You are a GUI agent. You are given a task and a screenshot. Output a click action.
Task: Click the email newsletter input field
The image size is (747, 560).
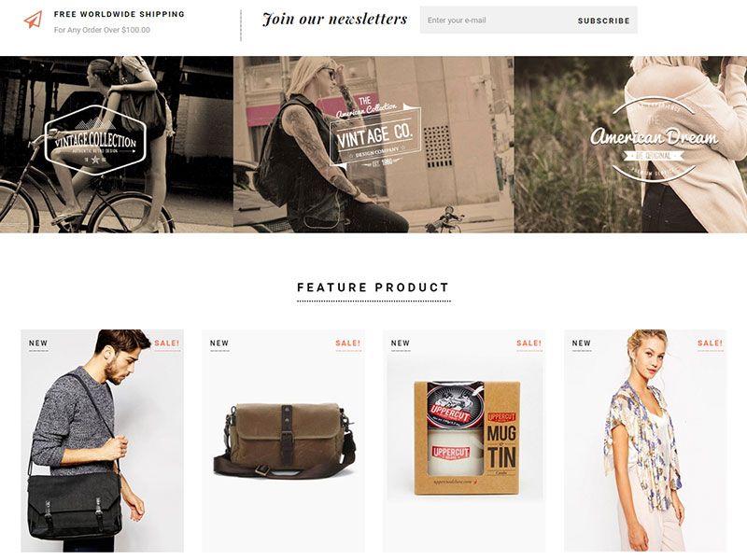pyautogui.click(x=493, y=20)
